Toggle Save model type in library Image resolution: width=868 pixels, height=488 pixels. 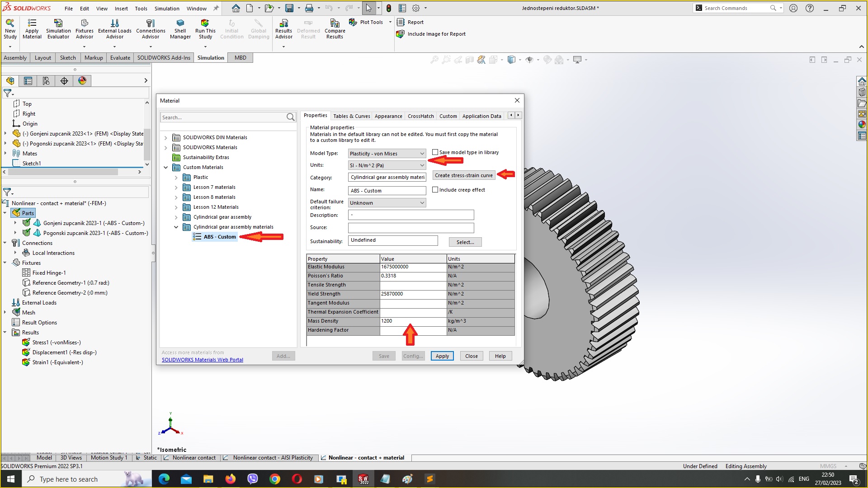[x=435, y=152]
